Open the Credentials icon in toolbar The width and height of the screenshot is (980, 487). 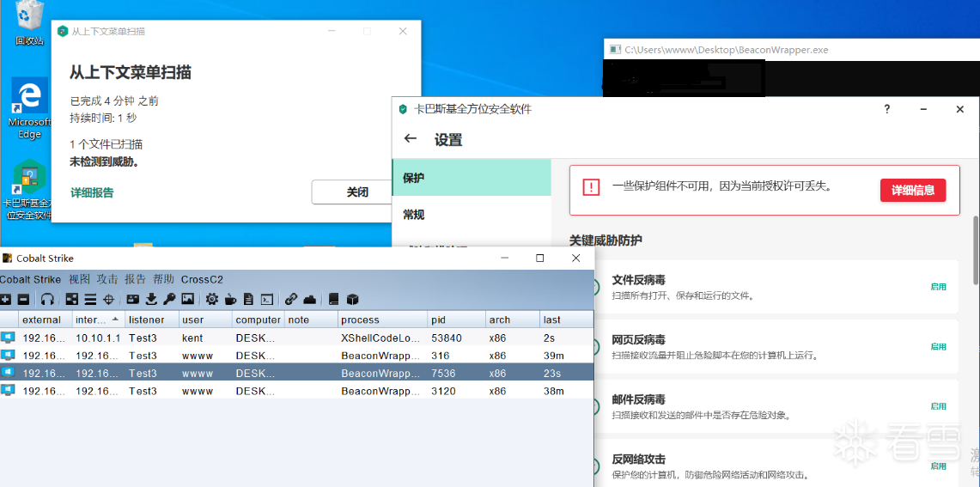tap(132, 299)
